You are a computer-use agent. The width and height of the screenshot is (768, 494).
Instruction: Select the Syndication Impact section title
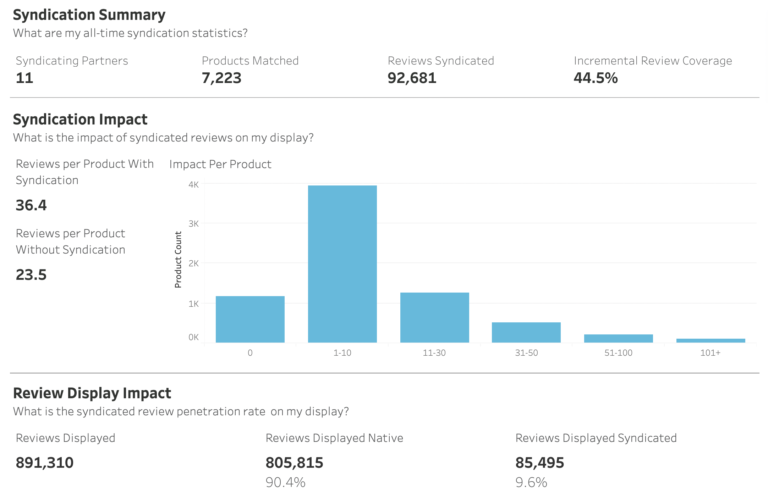coord(80,119)
